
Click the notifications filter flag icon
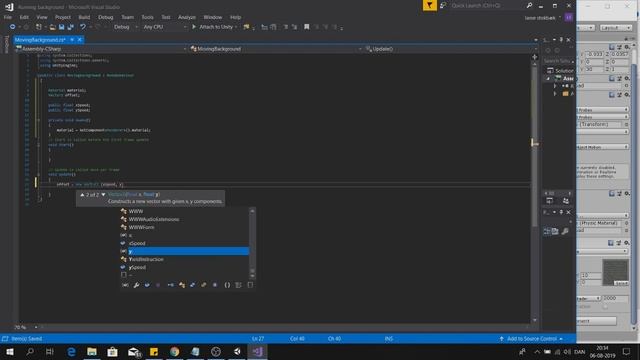429,5
